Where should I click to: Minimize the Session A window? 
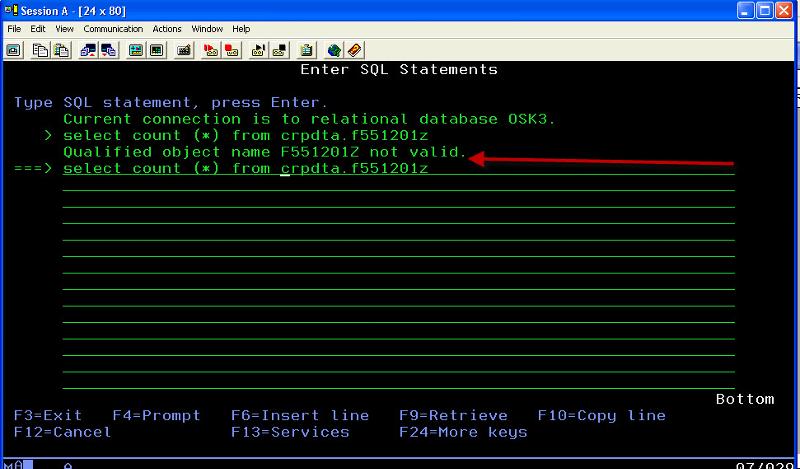tap(746, 10)
